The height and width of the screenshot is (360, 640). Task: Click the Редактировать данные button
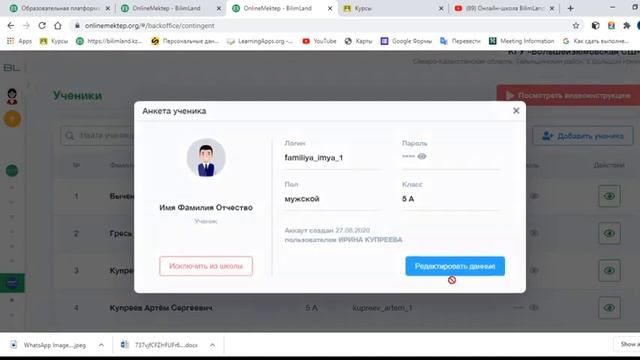pyautogui.click(x=455, y=266)
